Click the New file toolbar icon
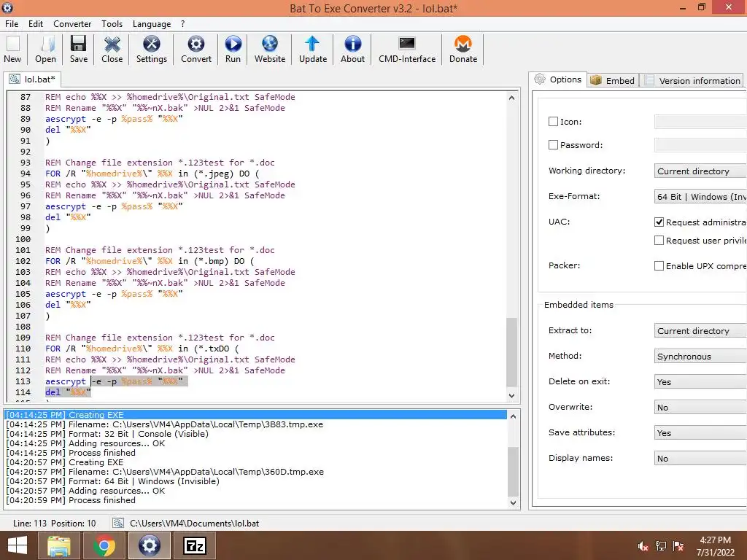Viewport: 747px width, 560px height. [13, 49]
